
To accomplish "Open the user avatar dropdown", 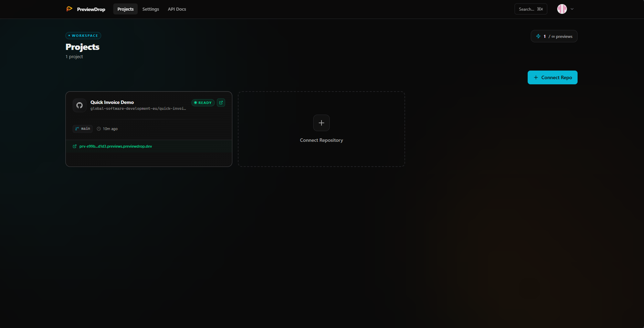I will [x=562, y=9].
